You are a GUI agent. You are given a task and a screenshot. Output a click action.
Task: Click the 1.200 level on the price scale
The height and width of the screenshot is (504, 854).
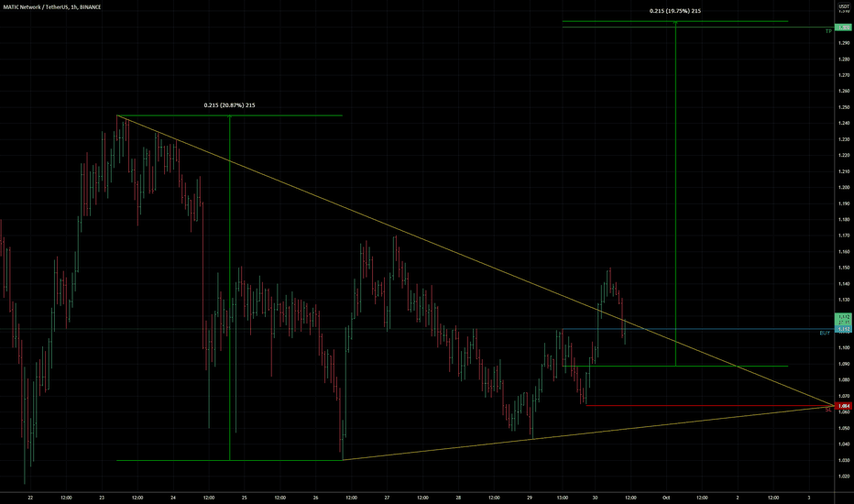pyautogui.click(x=844, y=188)
